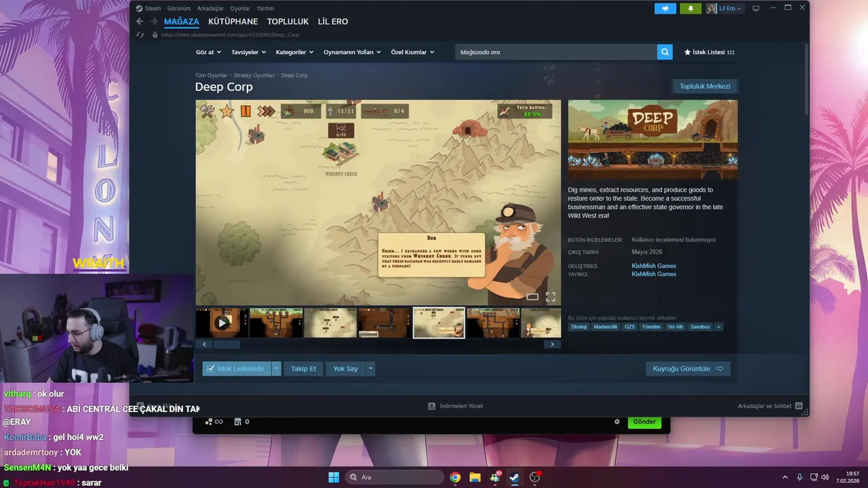Open the Arkadaşlar ve Sohbet friends icon
The width and height of the screenshot is (868, 488).
799,406
